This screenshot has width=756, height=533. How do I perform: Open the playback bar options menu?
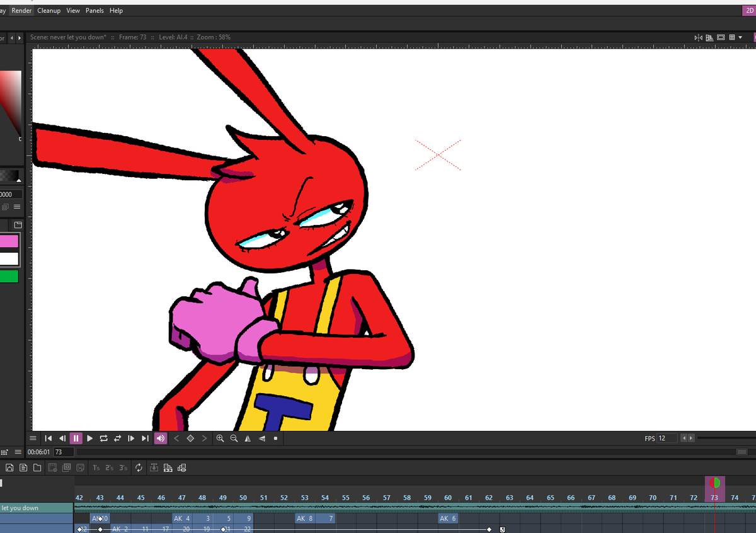[33, 438]
